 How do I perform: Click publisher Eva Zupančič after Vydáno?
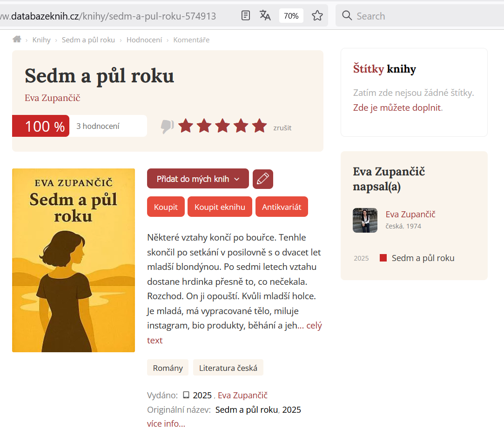242,395
